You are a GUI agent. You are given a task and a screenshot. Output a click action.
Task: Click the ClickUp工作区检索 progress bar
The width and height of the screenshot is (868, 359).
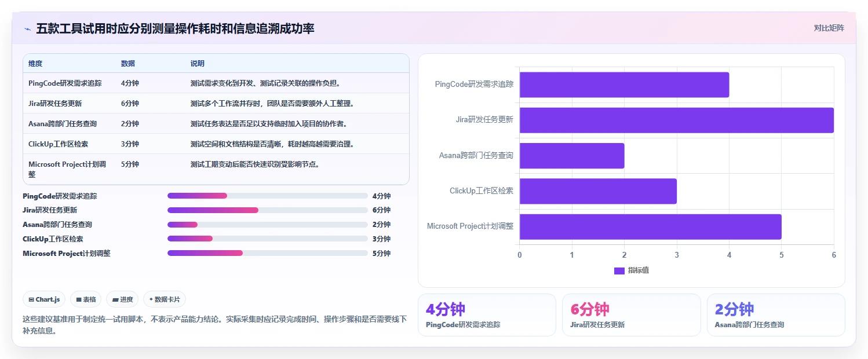tap(267, 239)
